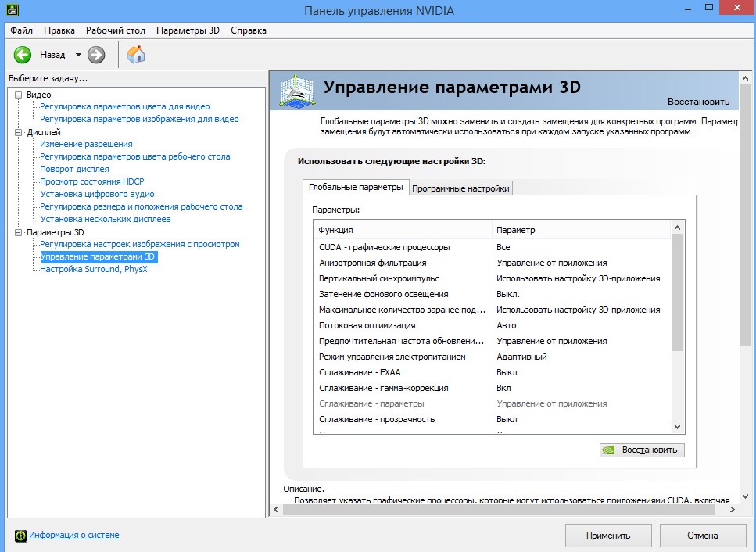Collapse the Видео tree section
756x552 pixels.
pos(18,95)
